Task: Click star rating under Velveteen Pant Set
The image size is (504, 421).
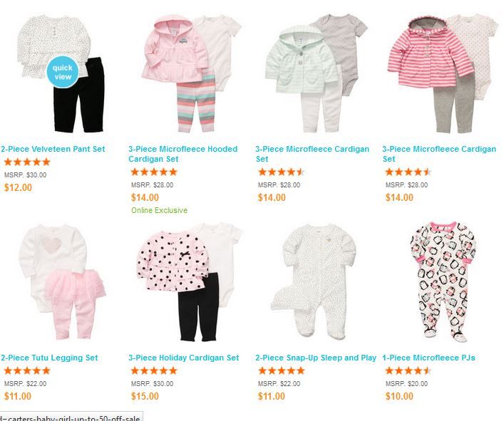Action: click(27, 162)
